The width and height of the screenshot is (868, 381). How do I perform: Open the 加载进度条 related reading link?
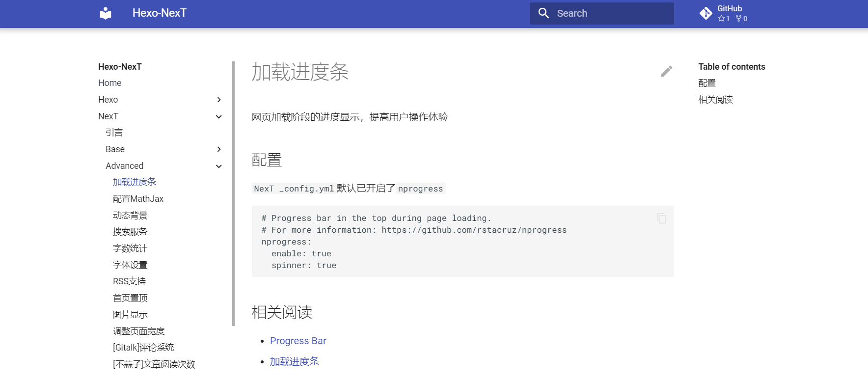[x=295, y=361]
